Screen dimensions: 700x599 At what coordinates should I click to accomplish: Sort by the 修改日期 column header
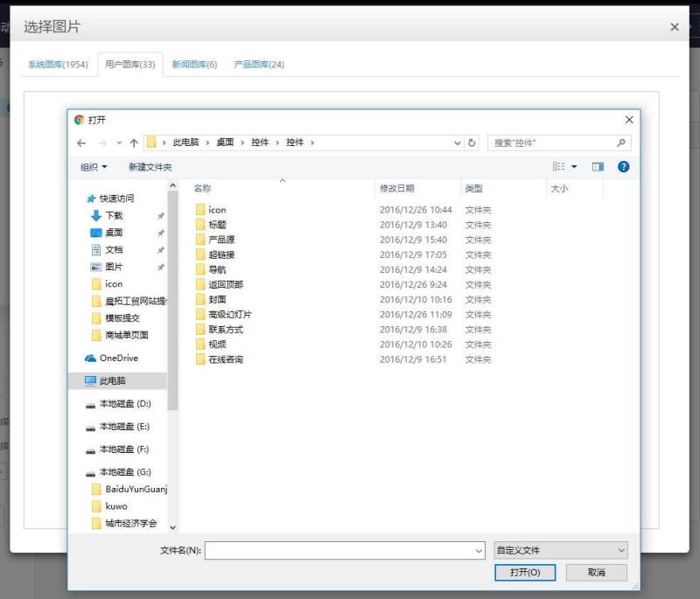[x=396, y=188]
